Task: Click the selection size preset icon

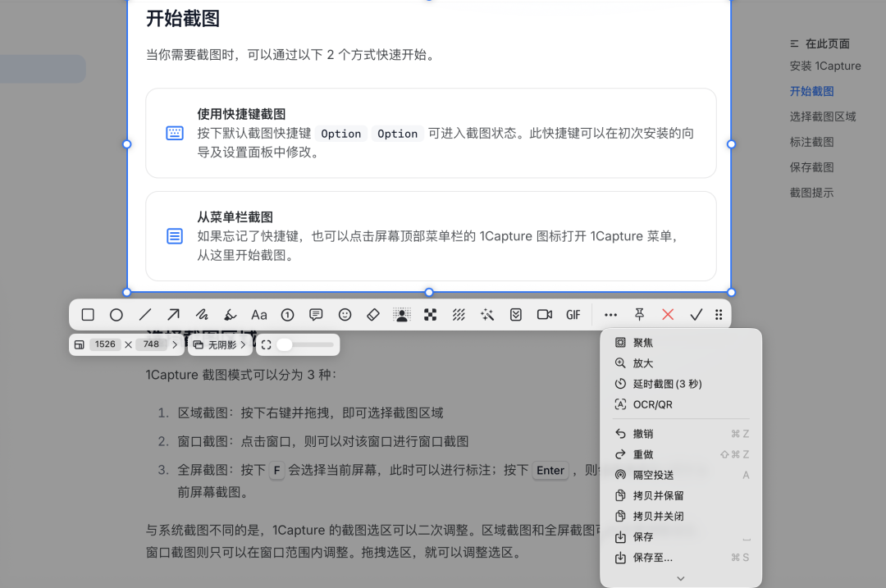Action: (x=80, y=344)
